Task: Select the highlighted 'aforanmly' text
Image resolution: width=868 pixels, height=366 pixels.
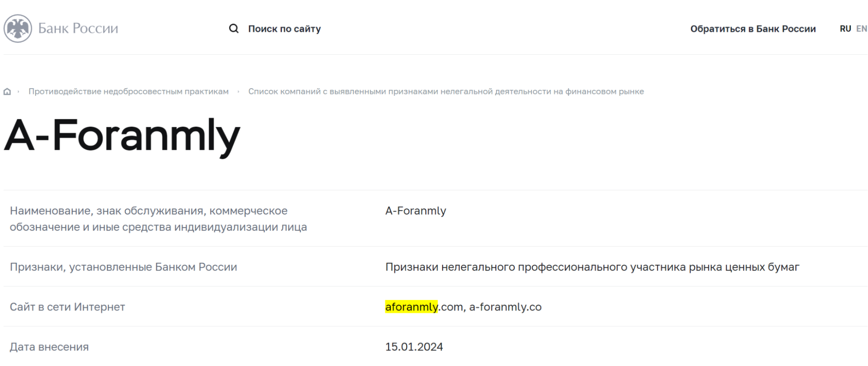Action: click(x=411, y=307)
